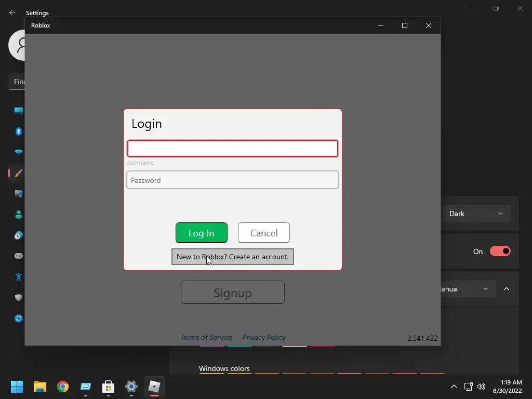Open Google Chrome from the taskbar

[62, 387]
